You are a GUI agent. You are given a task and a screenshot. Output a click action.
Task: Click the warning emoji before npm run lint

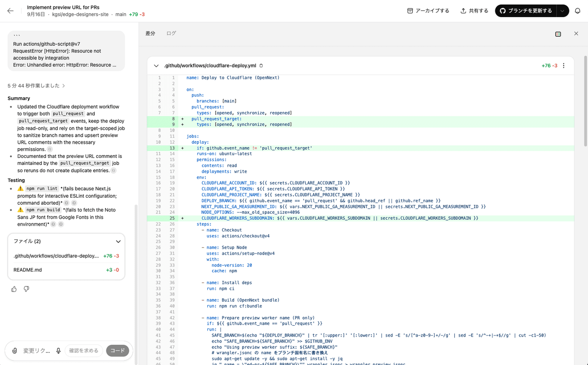click(x=21, y=188)
